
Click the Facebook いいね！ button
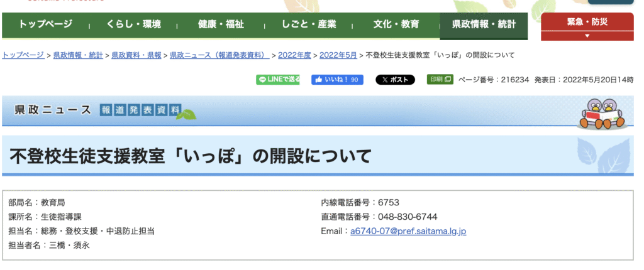[337, 80]
